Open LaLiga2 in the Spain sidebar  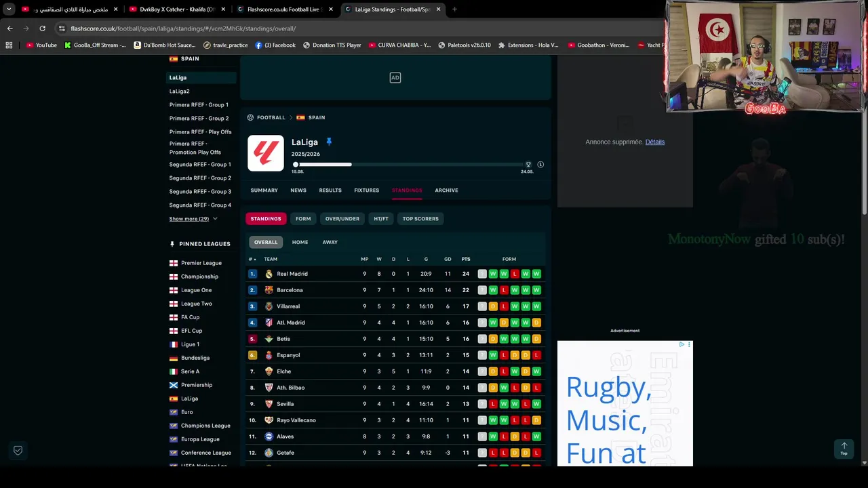179,91
